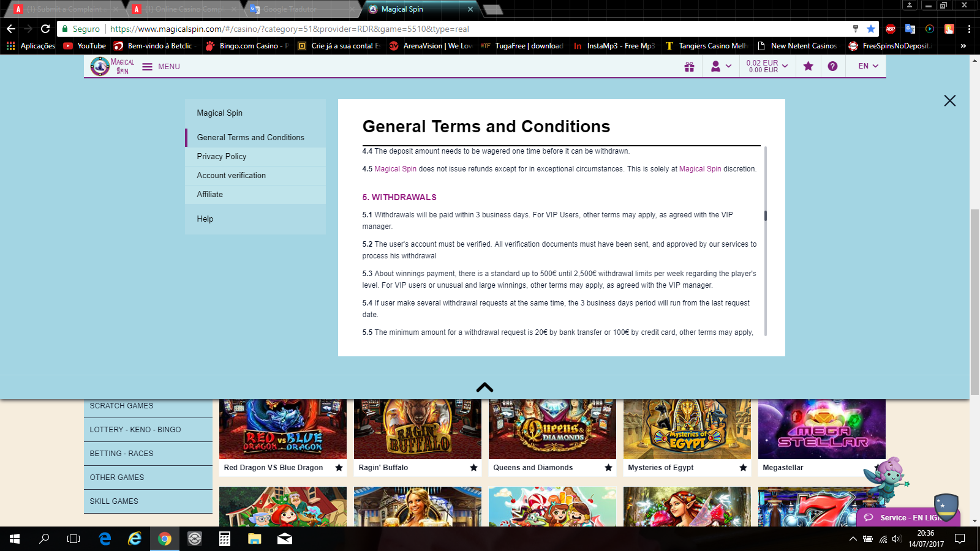Open the Mail app from taskbar
The width and height of the screenshot is (980, 551).
click(x=285, y=539)
